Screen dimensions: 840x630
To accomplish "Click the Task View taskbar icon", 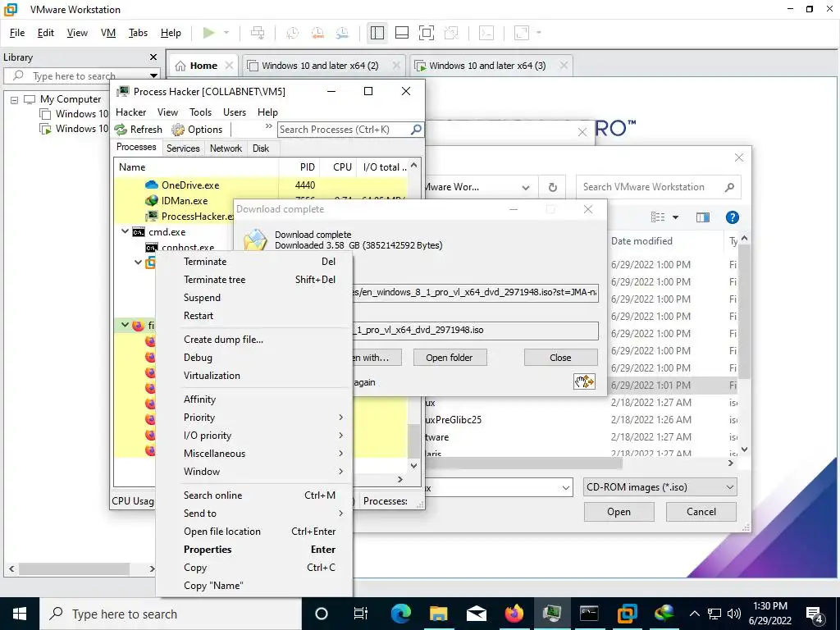I will point(361,614).
